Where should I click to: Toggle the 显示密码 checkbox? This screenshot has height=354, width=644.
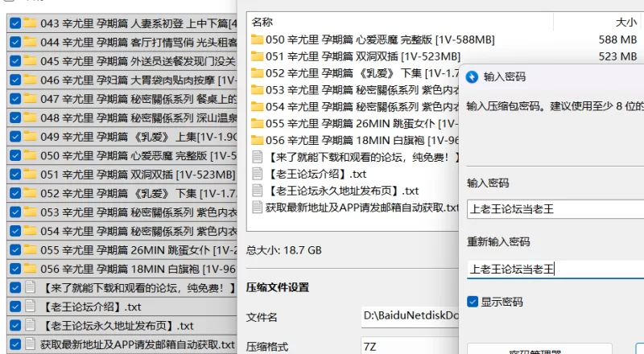pyautogui.click(x=473, y=302)
